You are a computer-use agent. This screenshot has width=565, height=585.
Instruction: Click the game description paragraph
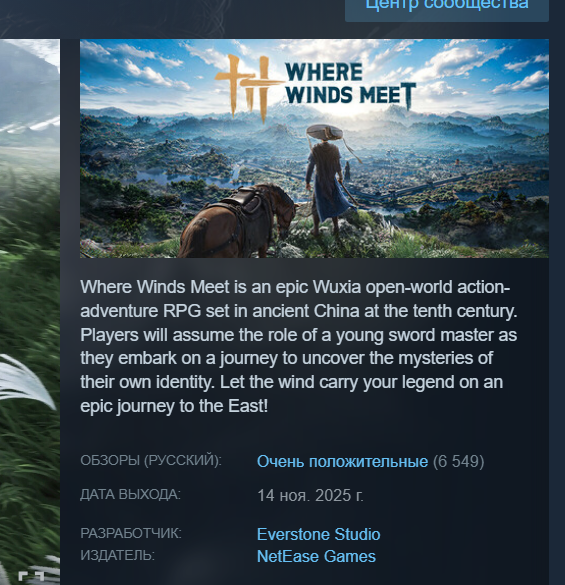tap(299, 347)
